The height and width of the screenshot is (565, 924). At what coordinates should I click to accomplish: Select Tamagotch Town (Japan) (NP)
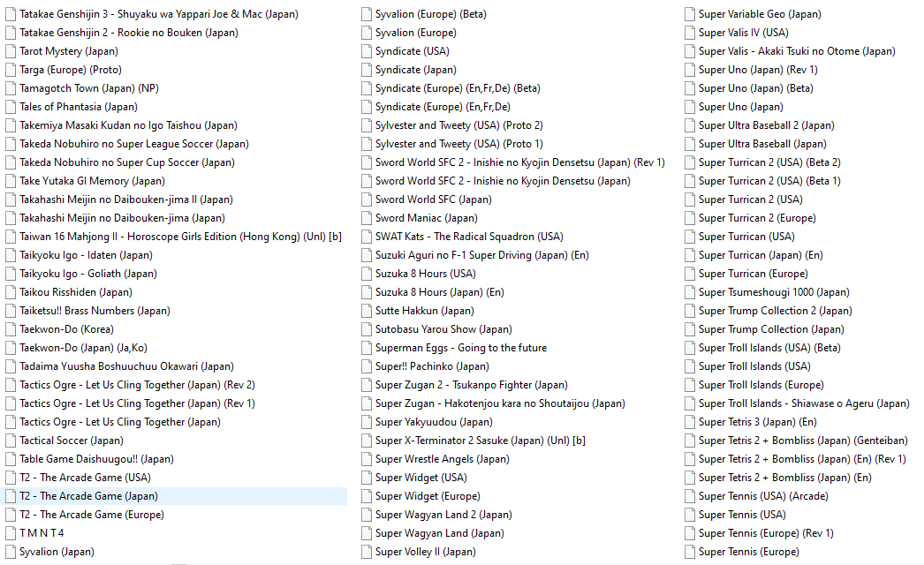(x=89, y=88)
